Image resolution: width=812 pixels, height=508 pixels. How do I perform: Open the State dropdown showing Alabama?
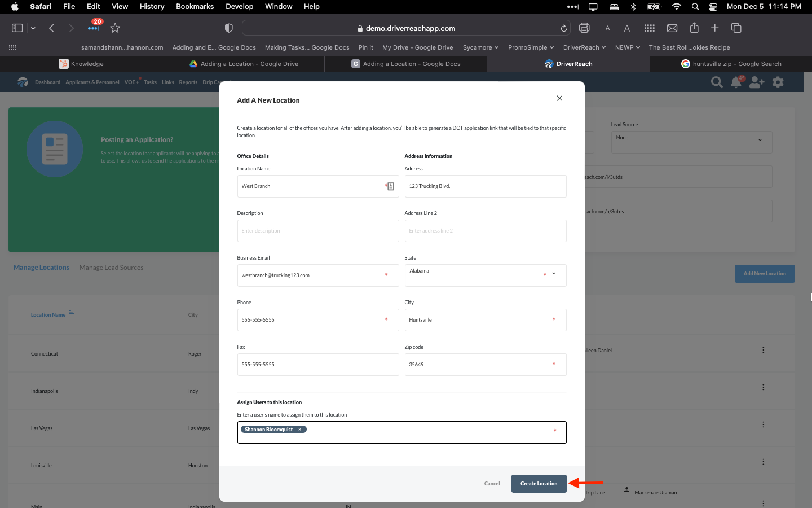[x=485, y=275]
